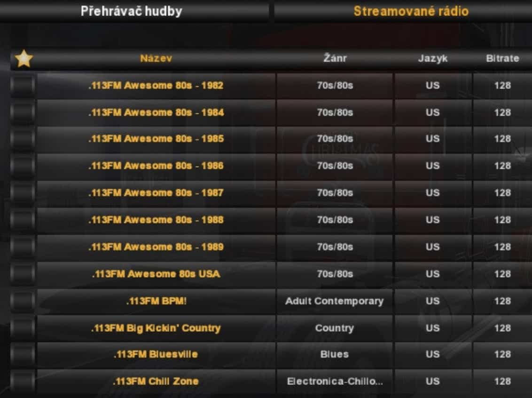Viewport: 532px width, 398px height.
Task: Sort by the Bitrate column header
Action: click(502, 59)
